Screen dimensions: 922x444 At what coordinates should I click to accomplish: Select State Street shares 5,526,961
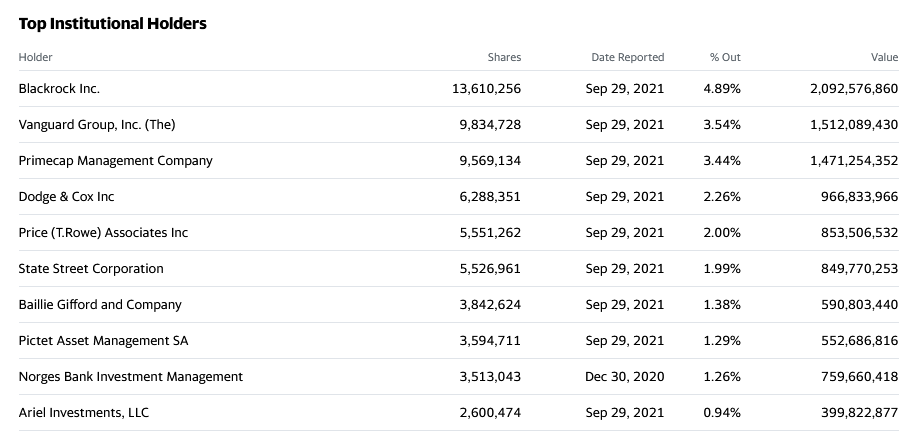click(x=490, y=269)
